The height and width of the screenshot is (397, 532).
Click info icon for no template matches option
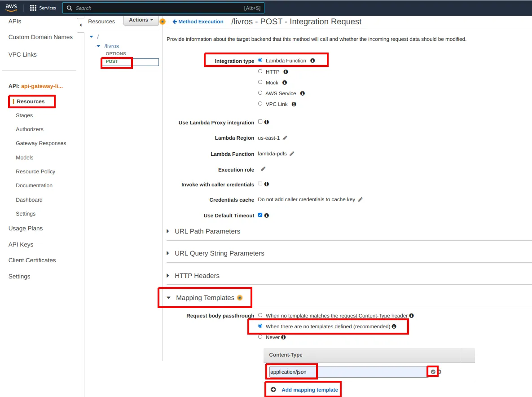(412, 316)
